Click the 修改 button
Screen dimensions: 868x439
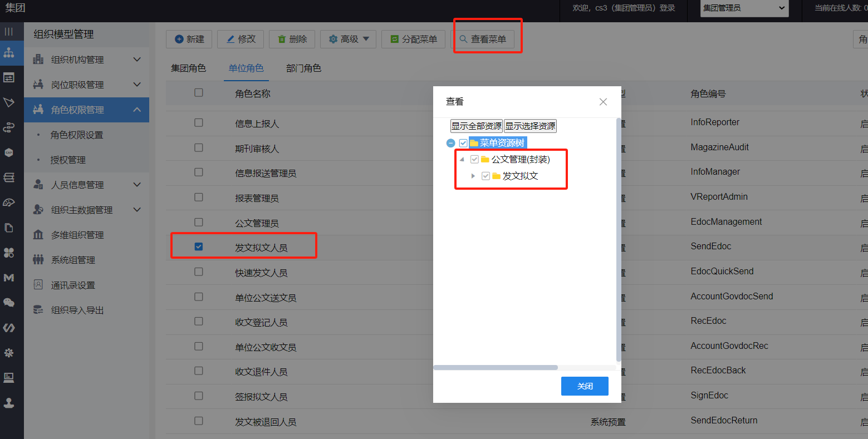click(x=241, y=39)
